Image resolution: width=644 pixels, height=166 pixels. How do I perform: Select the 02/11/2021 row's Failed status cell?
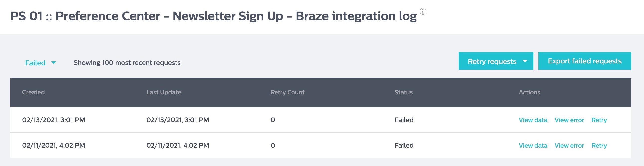404,146
